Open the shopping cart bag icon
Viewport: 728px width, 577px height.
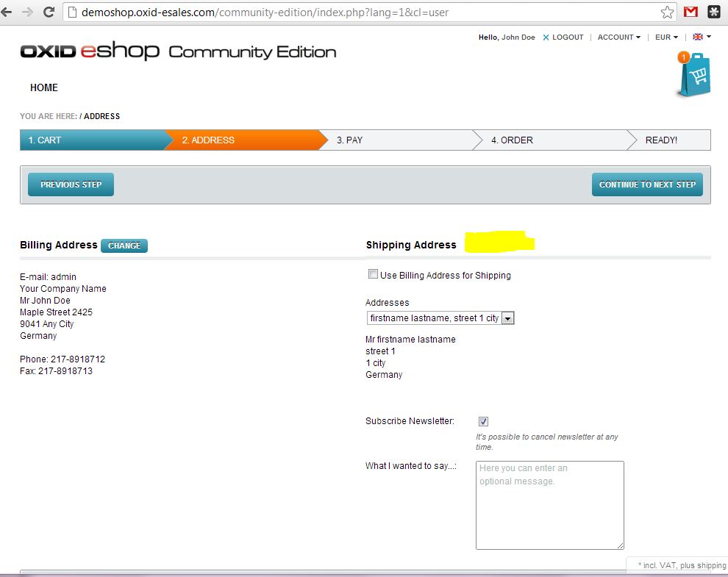point(694,76)
